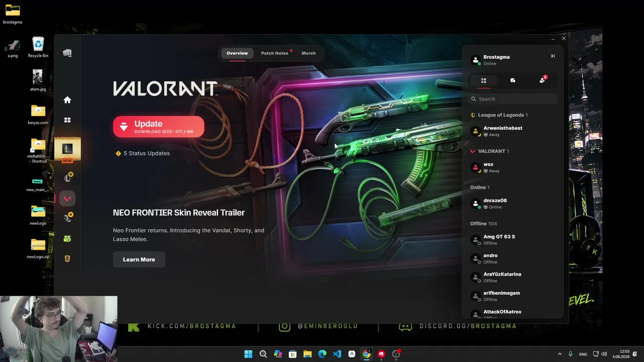Collapse the VALORANT friends group
The height and width of the screenshot is (362, 644).
pos(490,151)
